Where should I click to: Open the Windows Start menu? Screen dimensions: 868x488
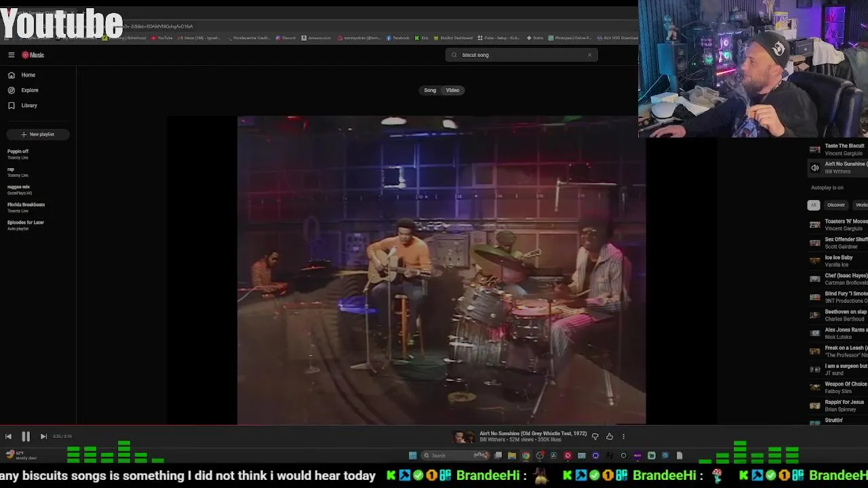412,455
